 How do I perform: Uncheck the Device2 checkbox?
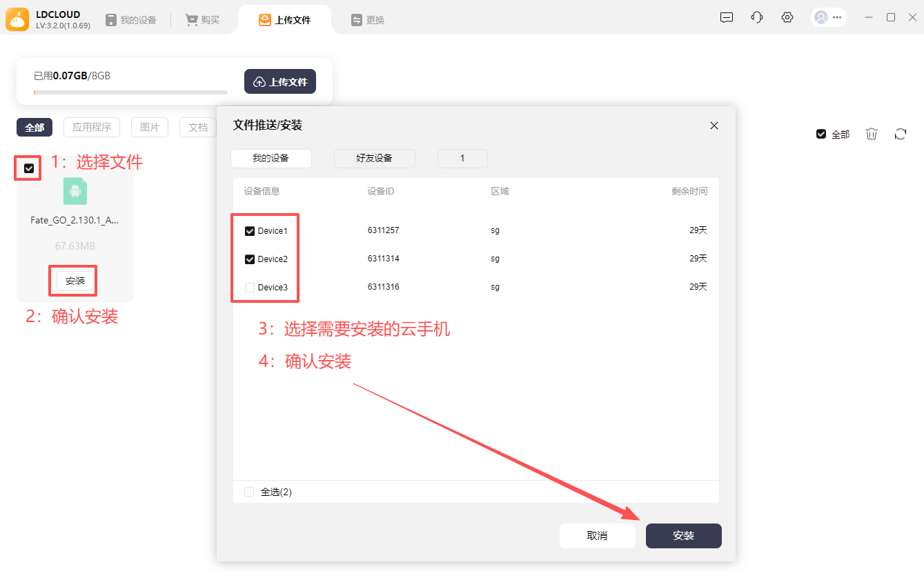click(250, 259)
